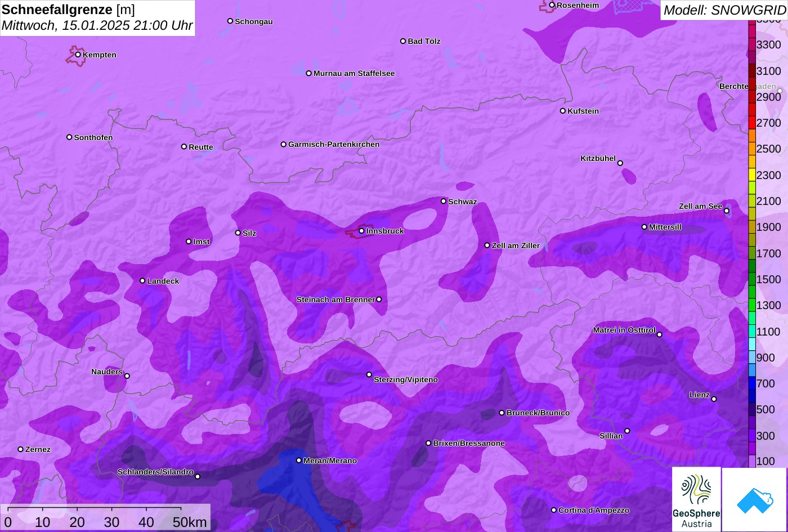This screenshot has height=532, width=788.
Task: Click the purple 300 legend color
Action: (x=752, y=436)
